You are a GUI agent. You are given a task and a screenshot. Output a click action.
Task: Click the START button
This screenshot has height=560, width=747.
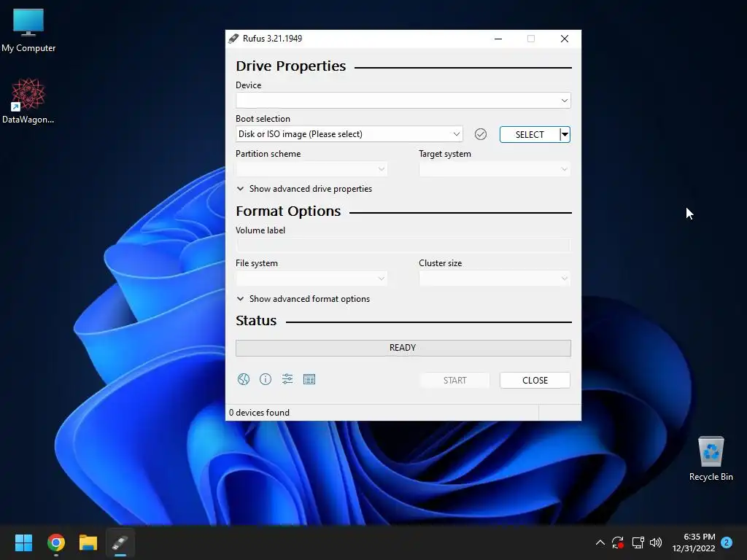tap(454, 381)
